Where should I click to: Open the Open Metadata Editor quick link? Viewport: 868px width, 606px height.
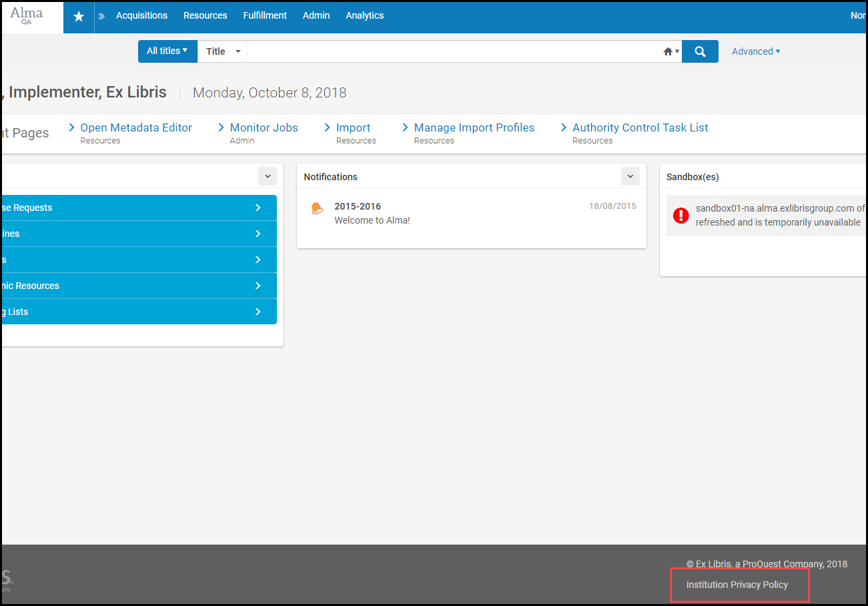pyautogui.click(x=136, y=127)
